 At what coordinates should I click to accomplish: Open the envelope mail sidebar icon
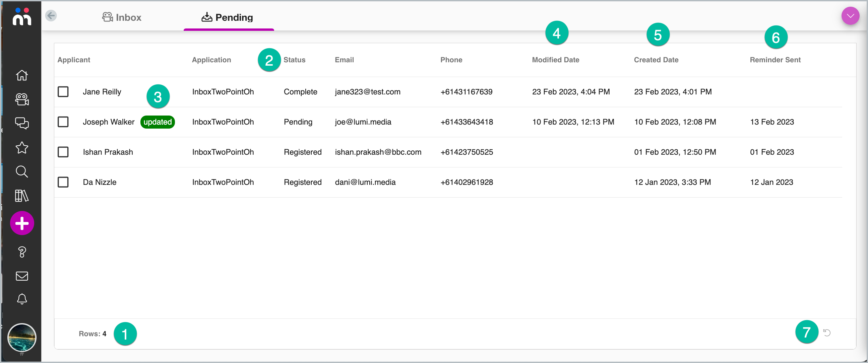22,276
